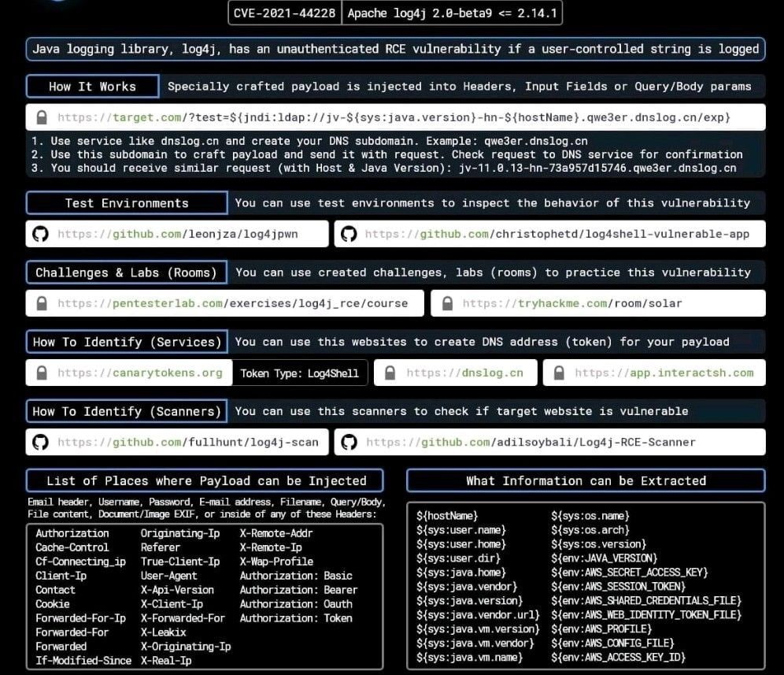
Task: Select the ${sys:user.name} variable
Action: pos(461,530)
